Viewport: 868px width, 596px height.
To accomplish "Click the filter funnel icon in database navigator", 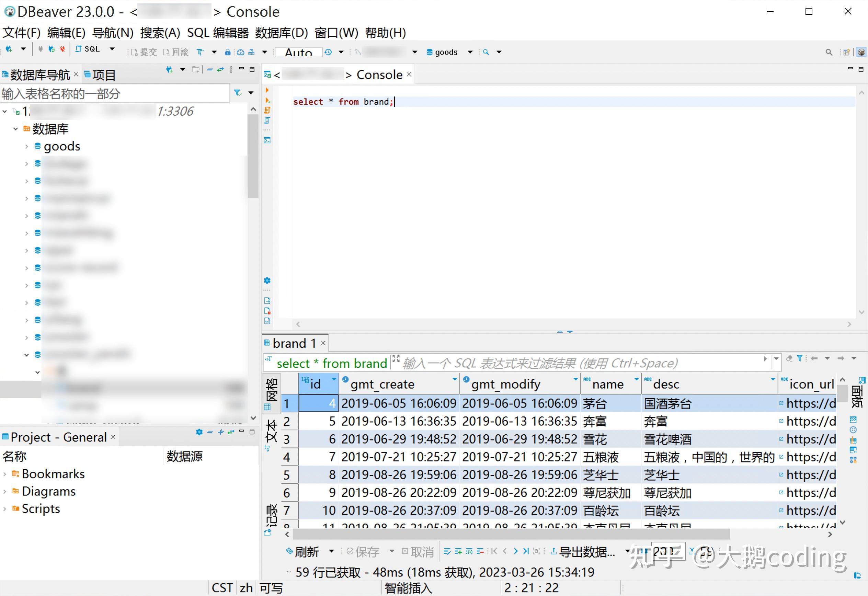I will click(238, 93).
